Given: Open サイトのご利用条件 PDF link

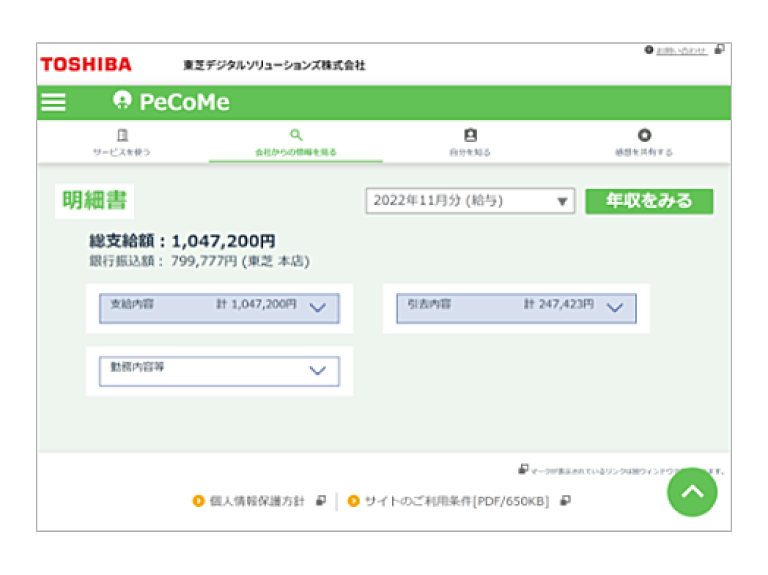Looking at the screenshot, I should point(457,501).
